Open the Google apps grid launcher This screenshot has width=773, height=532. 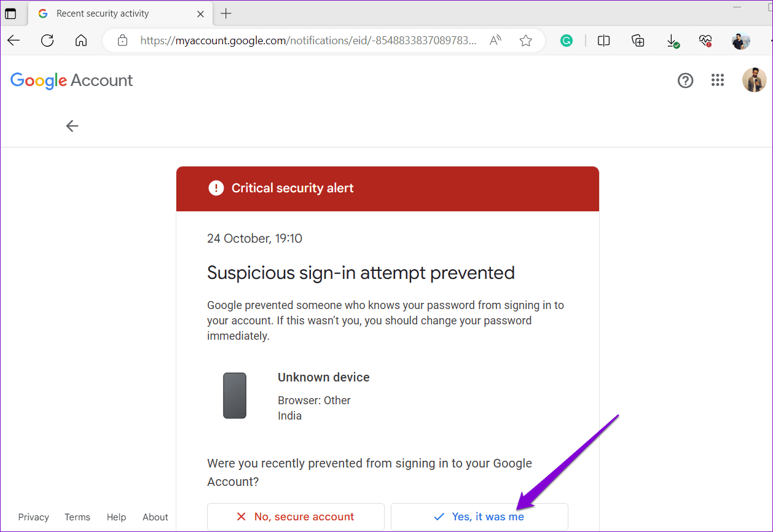pyautogui.click(x=717, y=80)
